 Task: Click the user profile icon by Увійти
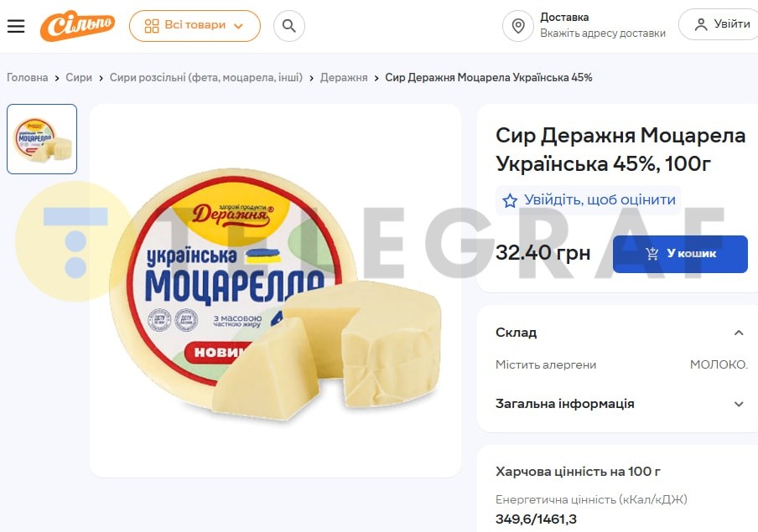point(701,24)
